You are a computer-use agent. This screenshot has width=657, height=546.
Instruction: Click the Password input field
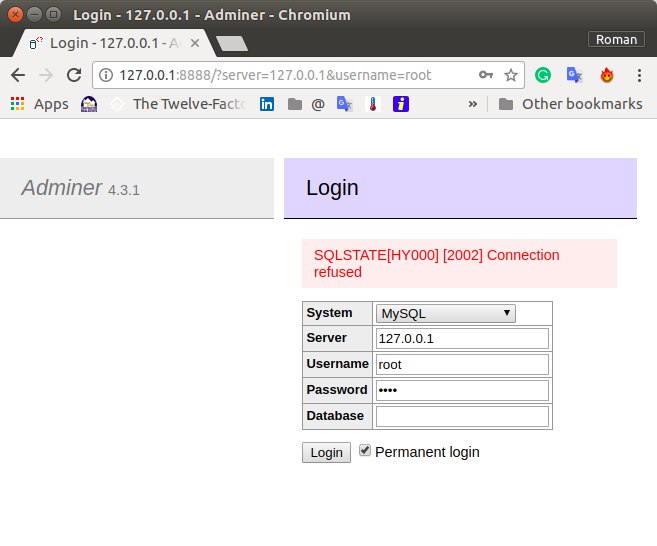462,391
